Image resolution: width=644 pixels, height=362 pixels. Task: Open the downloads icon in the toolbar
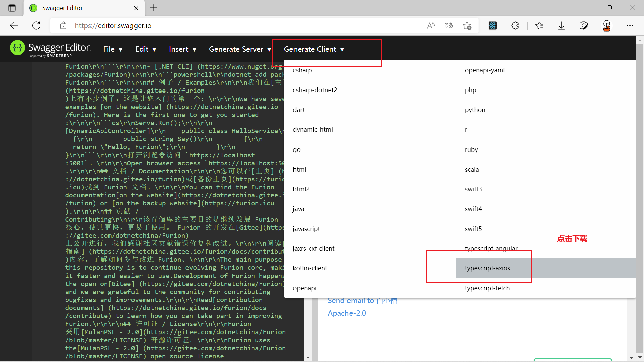coord(561,25)
